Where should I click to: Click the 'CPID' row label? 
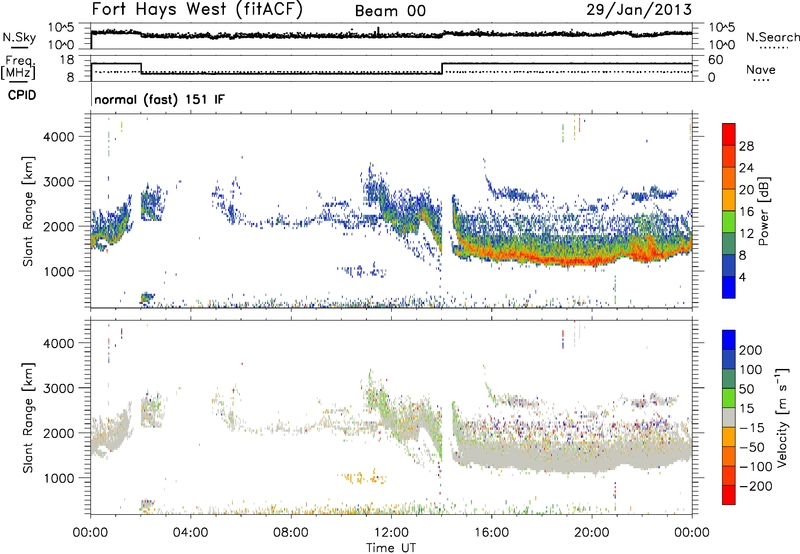(22, 95)
